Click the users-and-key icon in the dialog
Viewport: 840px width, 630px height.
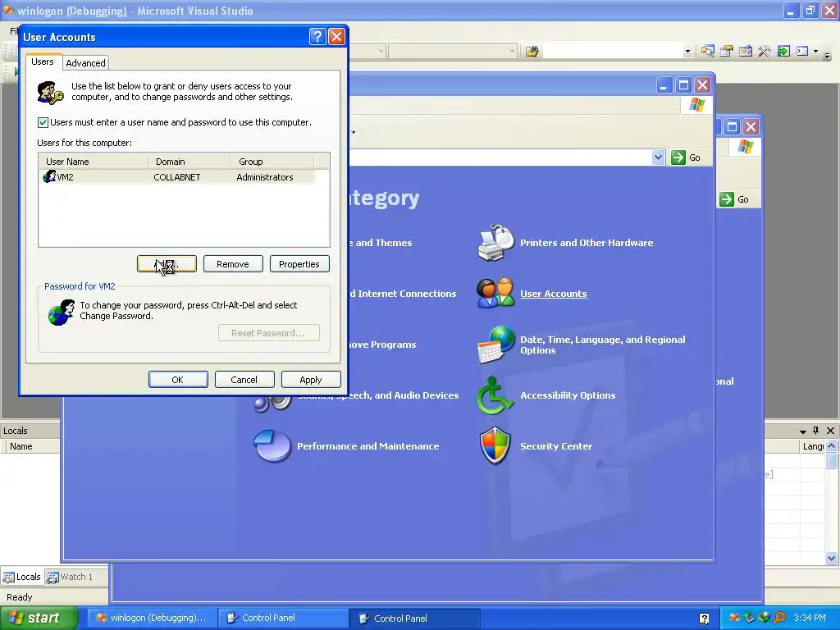[x=50, y=93]
